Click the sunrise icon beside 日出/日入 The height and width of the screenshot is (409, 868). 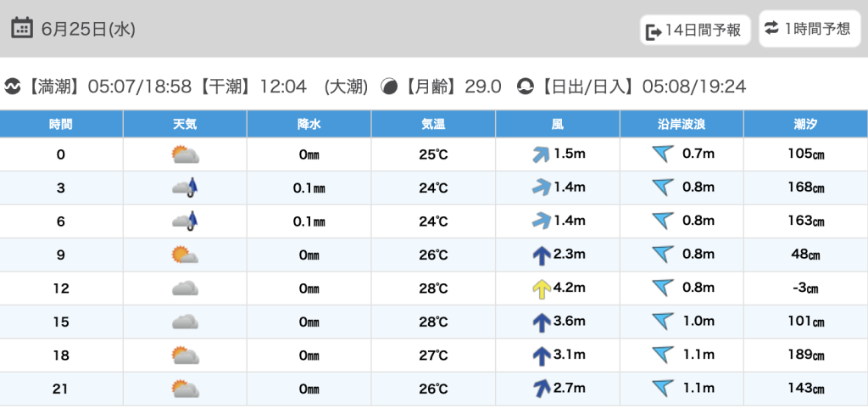[526, 86]
